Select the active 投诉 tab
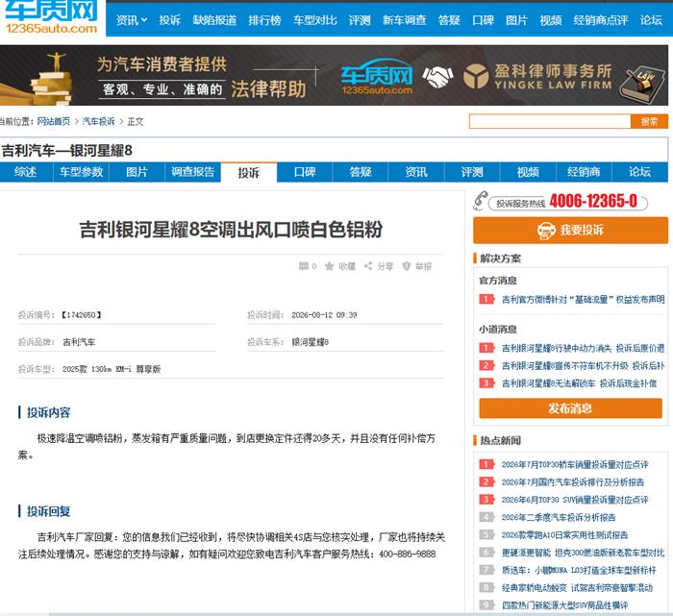673x616 pixels. tap(248, 172)
